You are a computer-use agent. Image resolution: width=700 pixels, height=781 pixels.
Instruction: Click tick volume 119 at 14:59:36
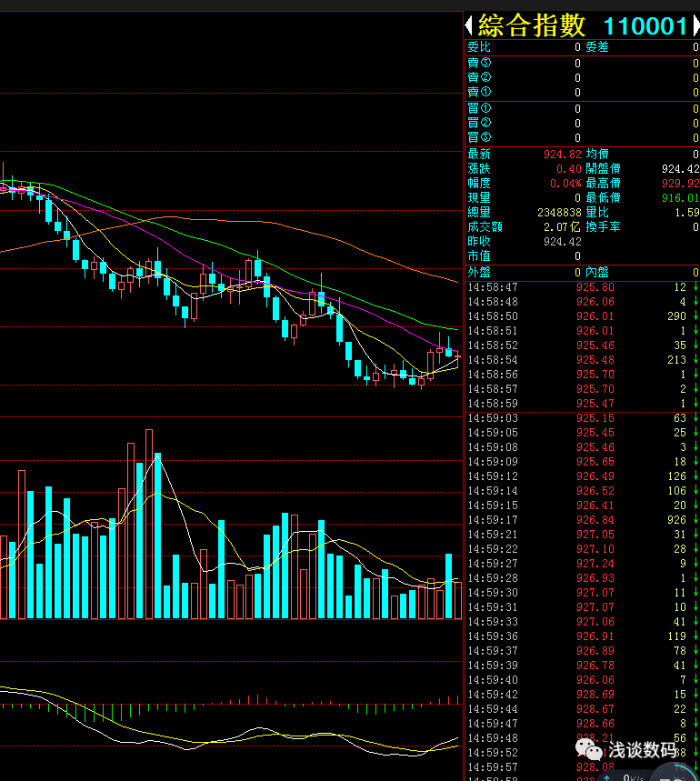(x=676, y=636)
